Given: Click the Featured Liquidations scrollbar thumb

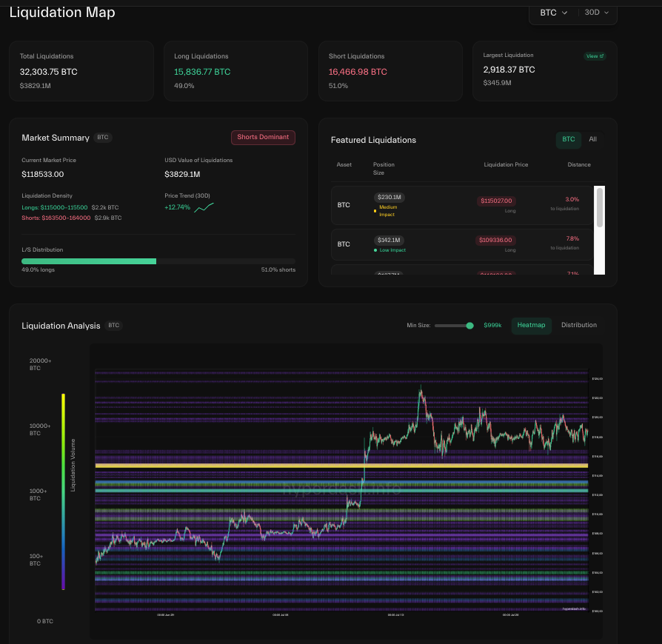Looking at the screenshot, I should [x=599, y=209].
